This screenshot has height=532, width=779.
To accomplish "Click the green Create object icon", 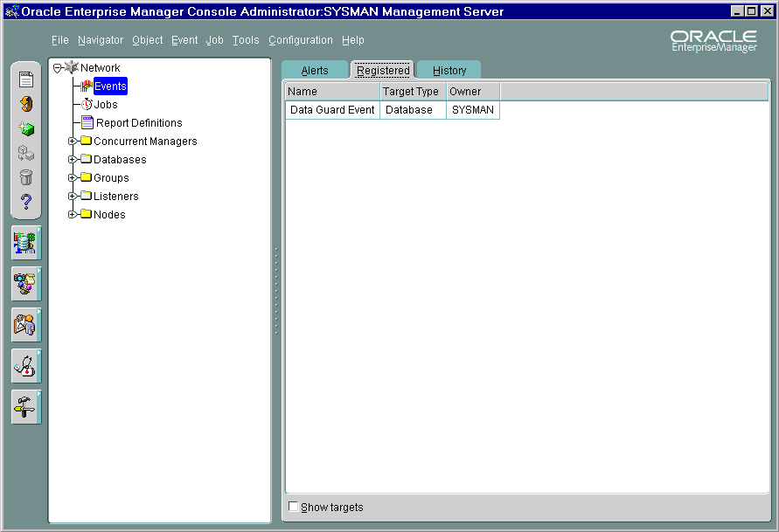I will pyautogui.click(x=26, y=128).
